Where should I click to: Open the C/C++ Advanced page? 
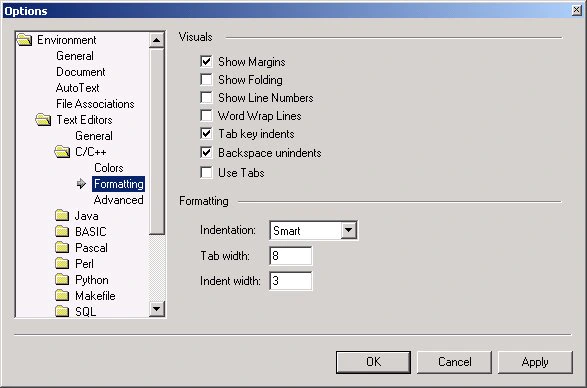[118, 200]
